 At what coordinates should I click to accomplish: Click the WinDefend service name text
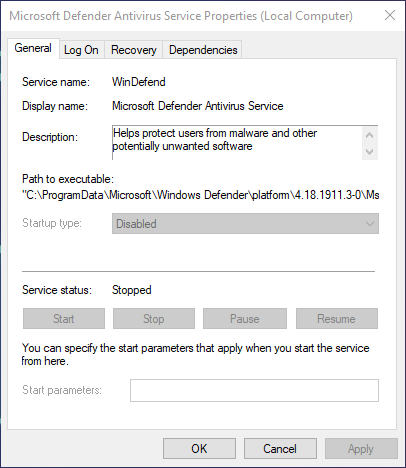point(139,82)
